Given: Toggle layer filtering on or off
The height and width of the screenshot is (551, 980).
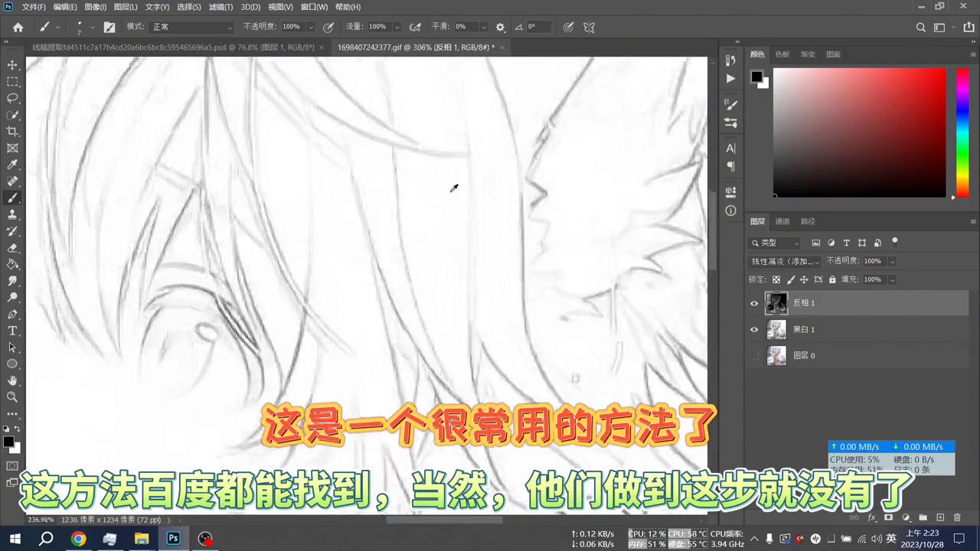Looking at the screenshot, I should [x=894, y=243].
